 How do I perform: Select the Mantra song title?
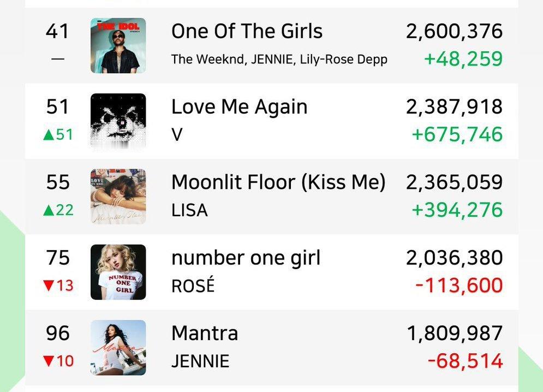pyautogui.click(x=205, y=334)
